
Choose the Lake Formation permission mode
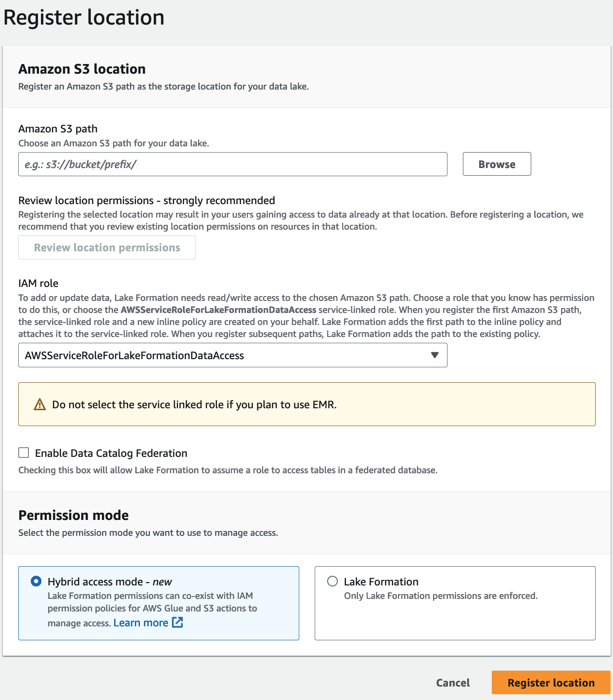click(x=332, y=581)
